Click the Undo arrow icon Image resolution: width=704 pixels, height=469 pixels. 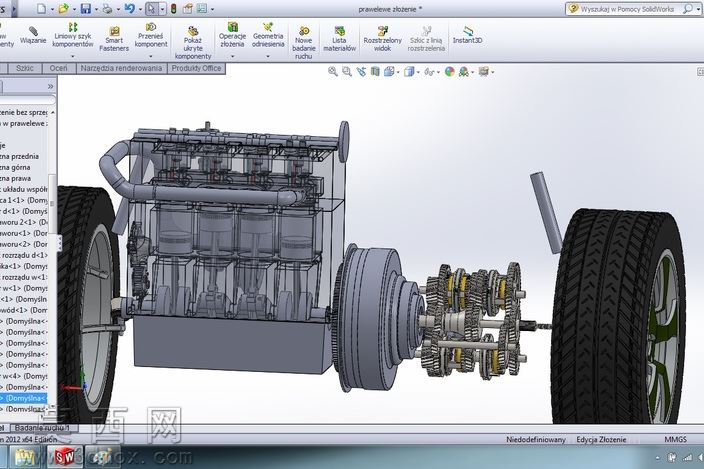coord(130,9)
